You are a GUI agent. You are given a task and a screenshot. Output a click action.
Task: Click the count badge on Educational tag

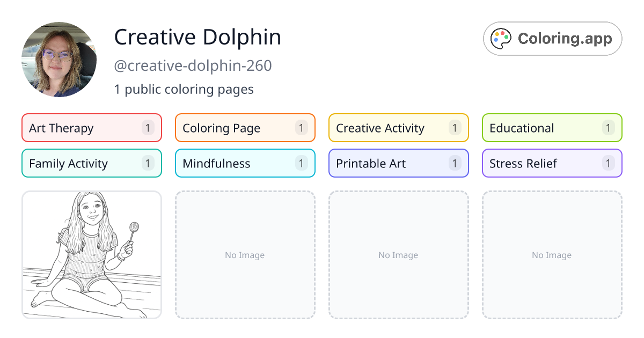click(x=608, y=128)
